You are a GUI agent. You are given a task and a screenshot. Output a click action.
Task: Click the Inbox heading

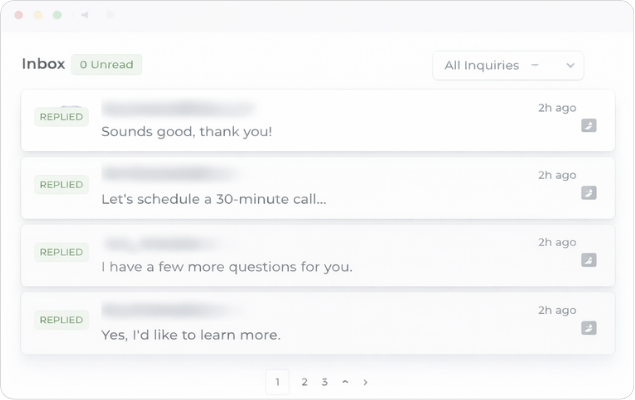pos(43,64)
